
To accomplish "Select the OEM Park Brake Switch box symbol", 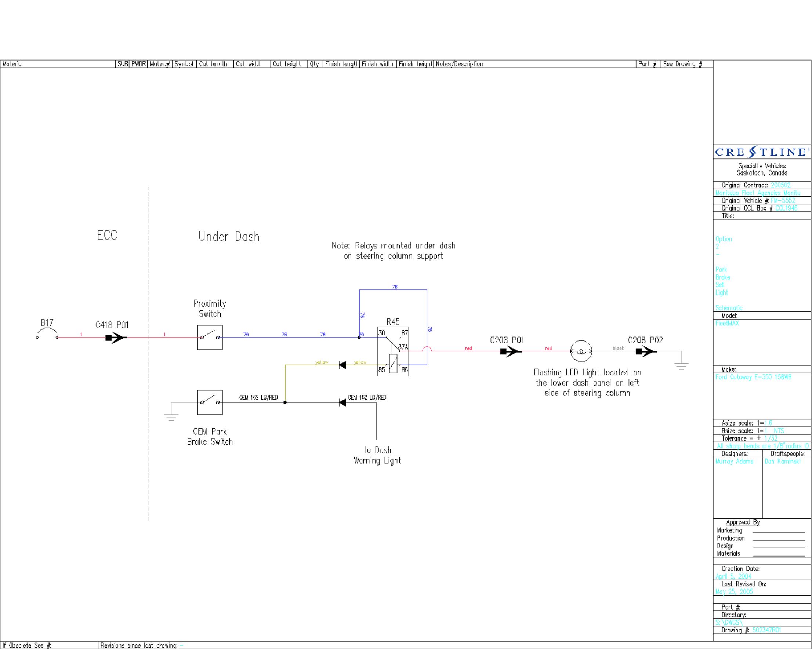I will [x=210, y=402].
